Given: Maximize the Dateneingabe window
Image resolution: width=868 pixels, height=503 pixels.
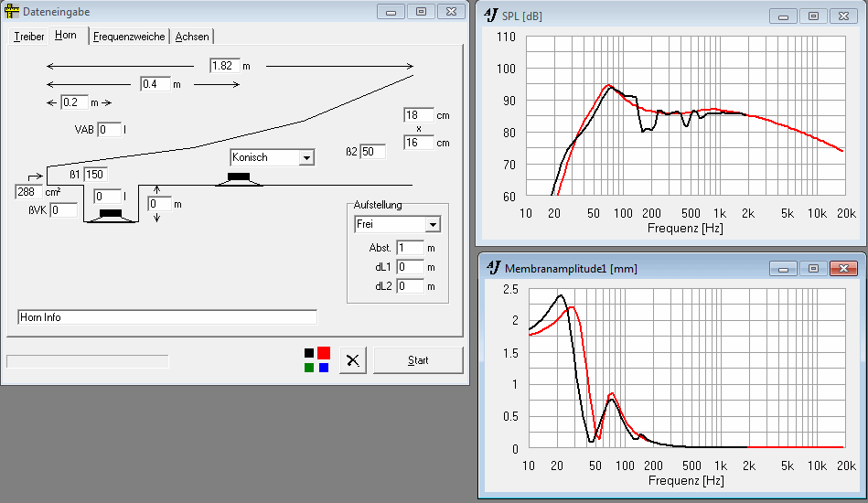Looking at the screenshot, I should coord(422,12).
